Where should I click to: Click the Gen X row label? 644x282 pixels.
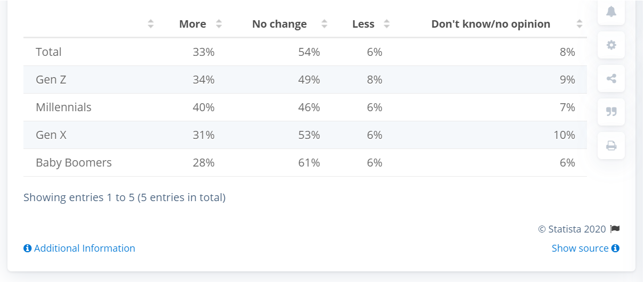point(51,135)
